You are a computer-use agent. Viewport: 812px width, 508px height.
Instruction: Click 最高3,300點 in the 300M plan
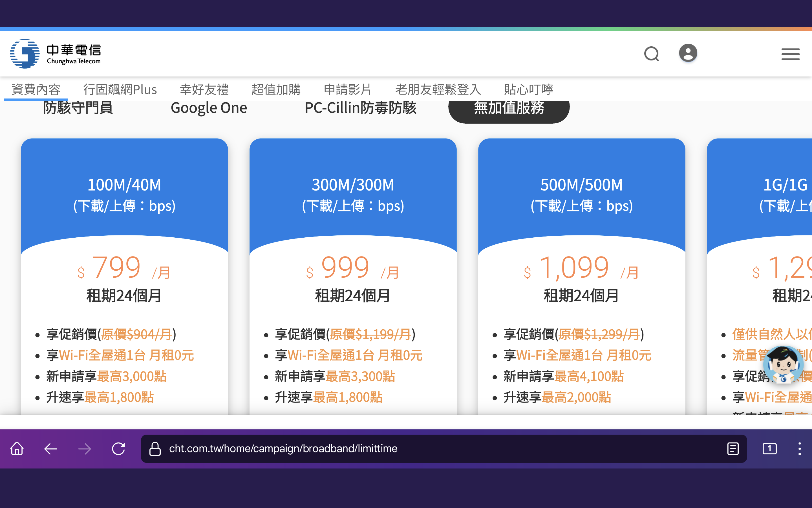pos(360,376)
